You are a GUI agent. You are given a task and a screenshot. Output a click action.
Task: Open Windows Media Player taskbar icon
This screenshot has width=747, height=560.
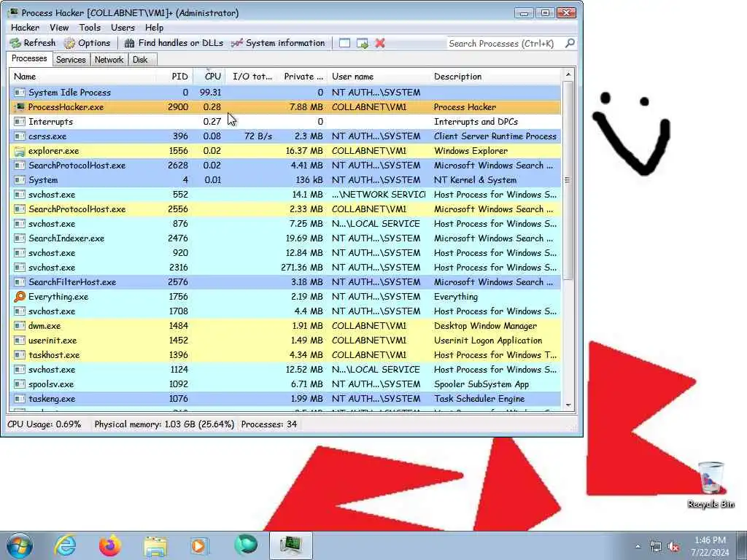point(199,545)
